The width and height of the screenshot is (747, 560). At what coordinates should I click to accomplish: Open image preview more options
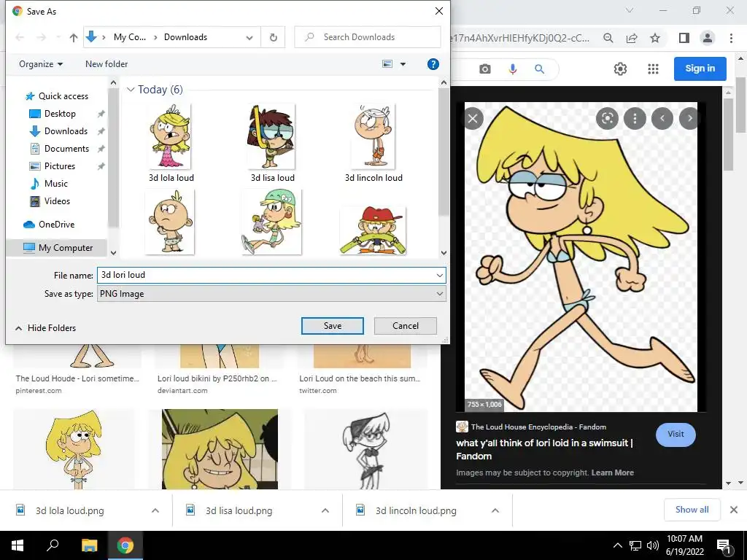pyautogui.click(x=635, y=118)
